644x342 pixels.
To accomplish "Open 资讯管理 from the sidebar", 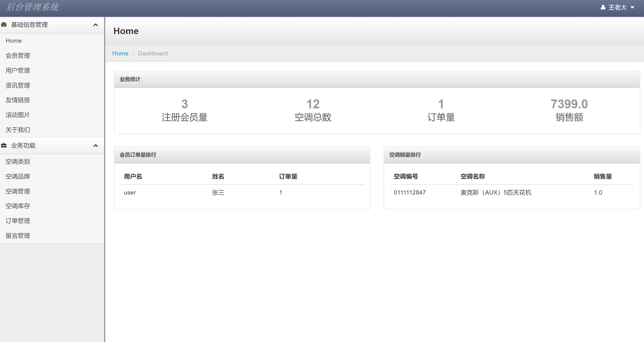I will coord(18,85).
